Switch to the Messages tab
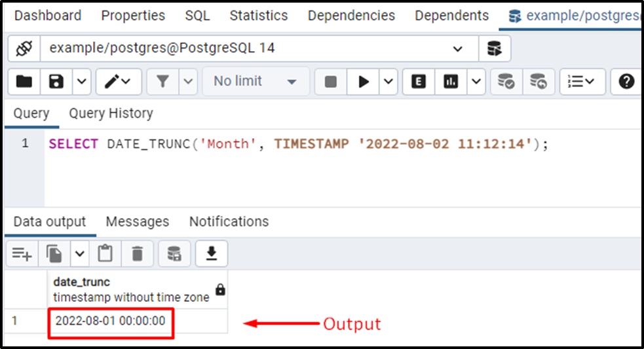This screenshot has width=644, height=349. 137,221
